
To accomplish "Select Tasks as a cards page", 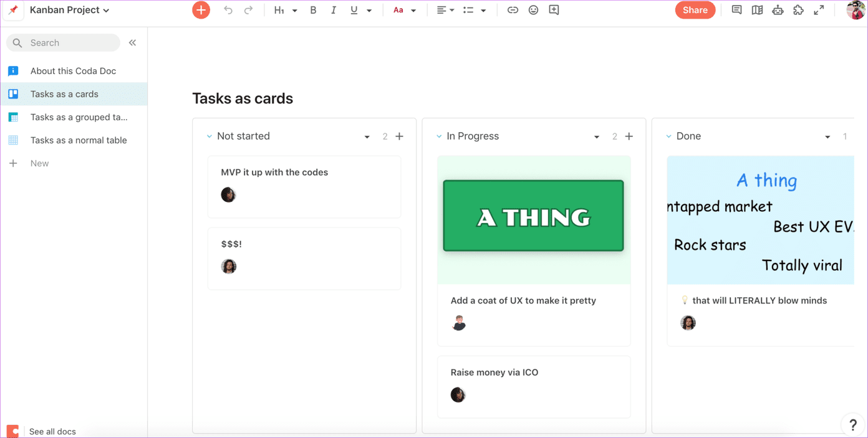I will [x=74, y=94].
